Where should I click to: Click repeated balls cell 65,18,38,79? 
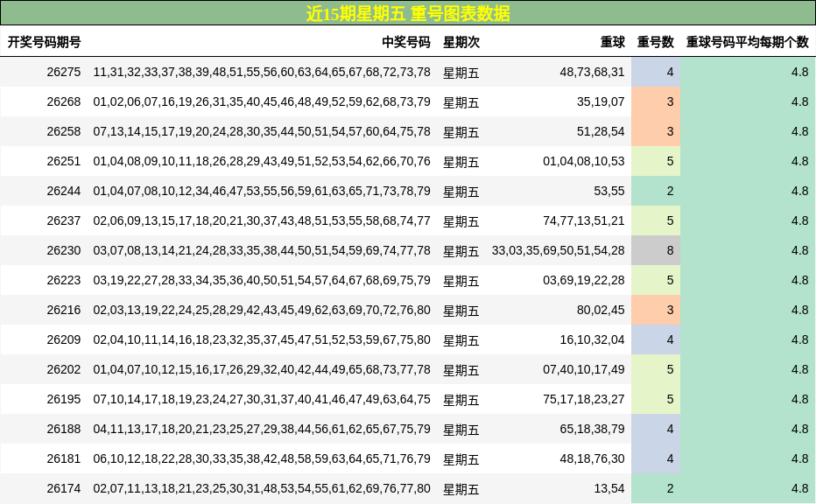[592, 429]
